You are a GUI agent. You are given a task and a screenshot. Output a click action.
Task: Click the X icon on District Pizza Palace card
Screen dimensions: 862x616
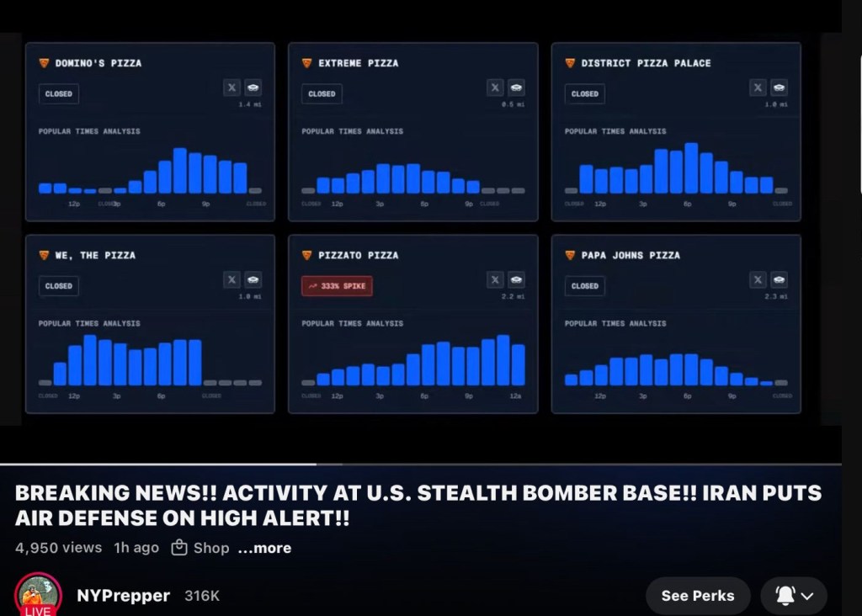pyautogui.click(x=758, y=88)
